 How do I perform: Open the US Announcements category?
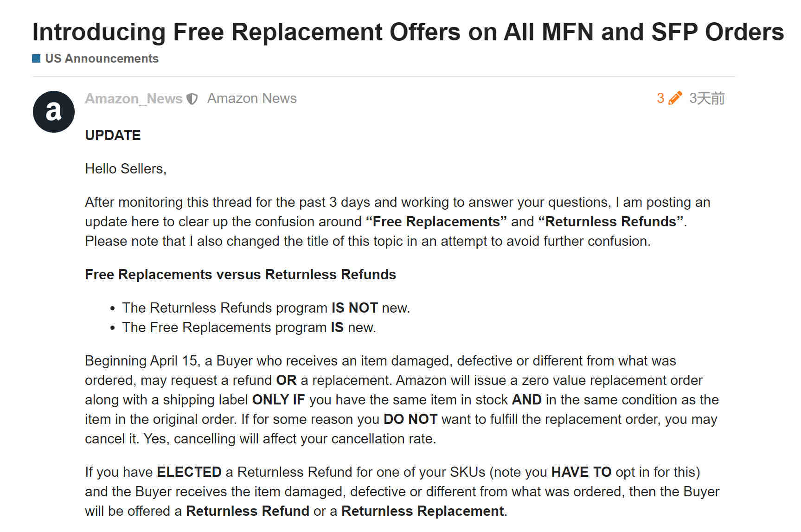102,58
